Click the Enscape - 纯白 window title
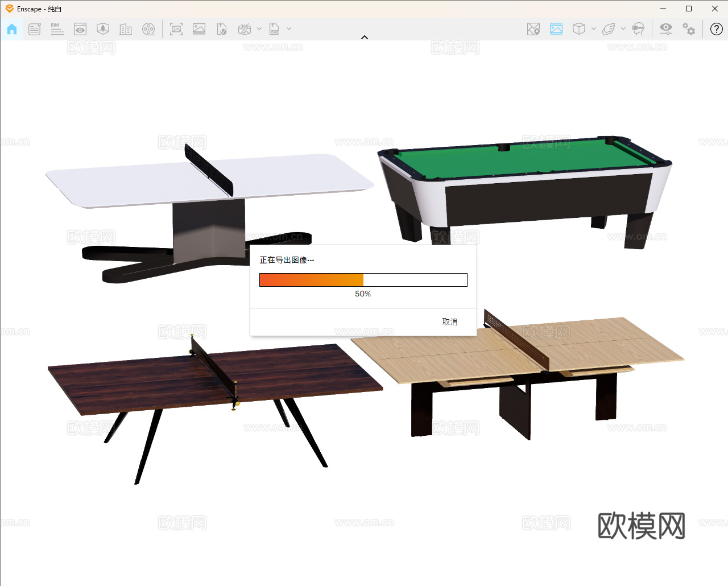The height and width of the screenshot is (586, 728). [x=39, y=9]
